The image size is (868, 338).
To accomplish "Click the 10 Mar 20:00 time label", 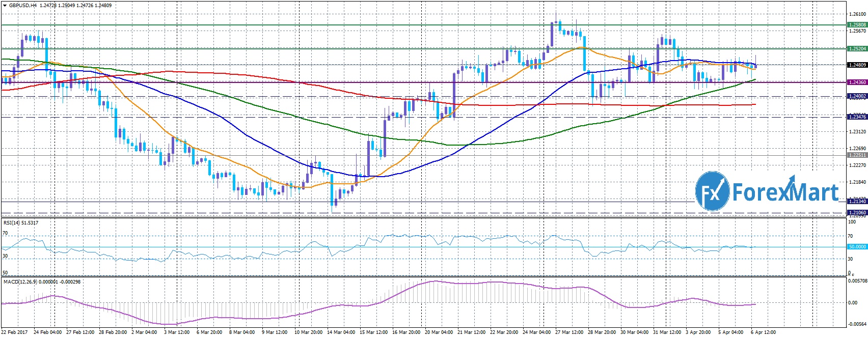I will click(309, 332).
